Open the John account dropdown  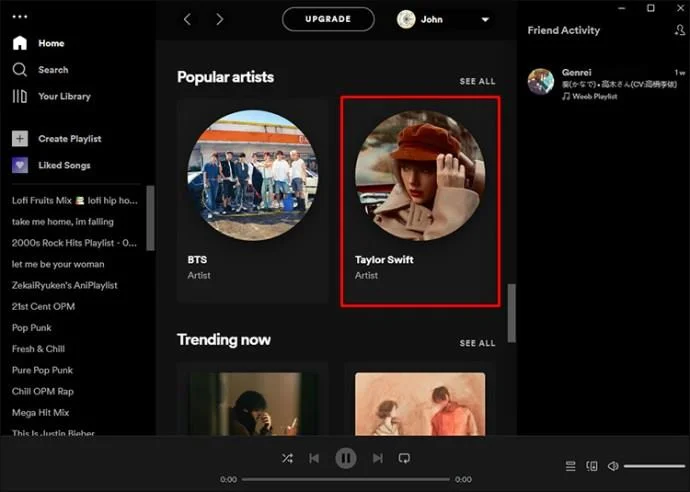pos(444,19)
